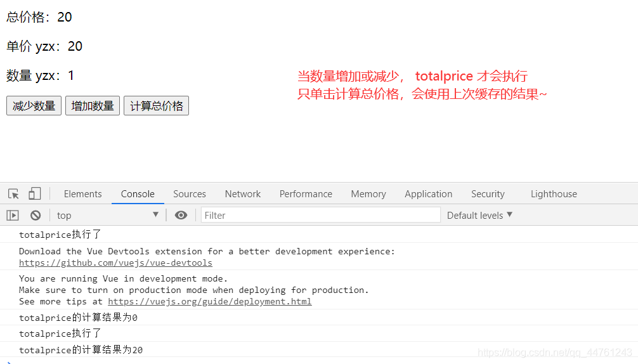This screenshot has height=364, width=638.
Task: Expand the Default levels dropdown
Action: [479, 215]
